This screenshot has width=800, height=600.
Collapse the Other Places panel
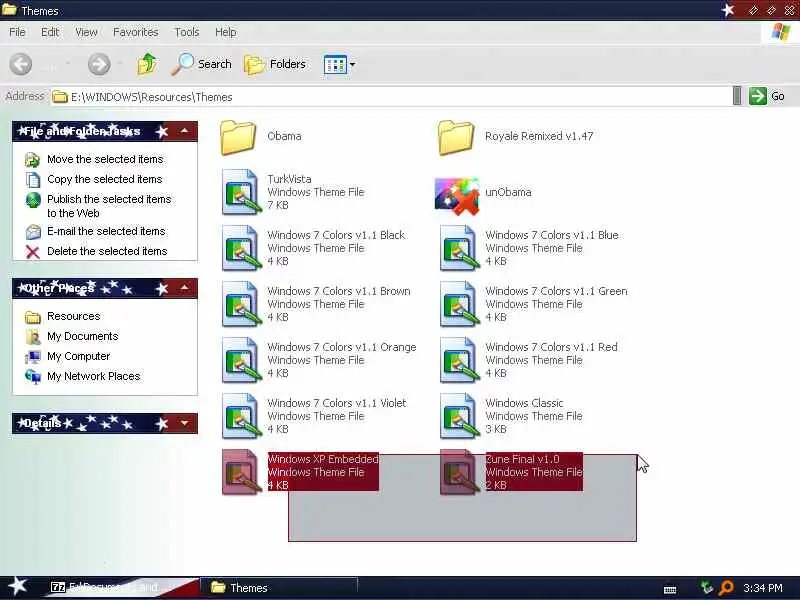click(184, 288)
